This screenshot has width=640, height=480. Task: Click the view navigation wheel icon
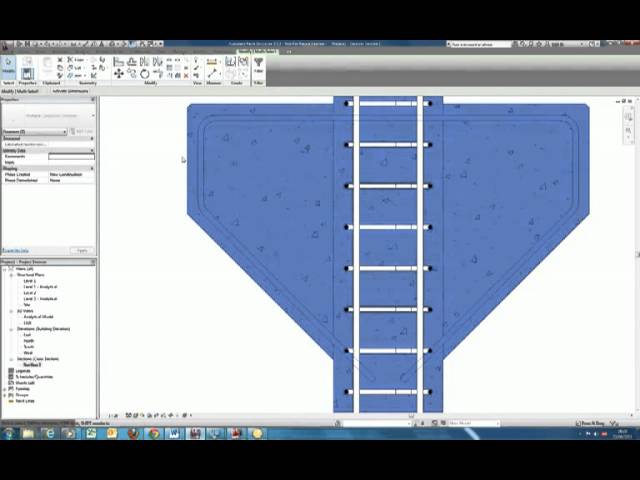point(628,117)
